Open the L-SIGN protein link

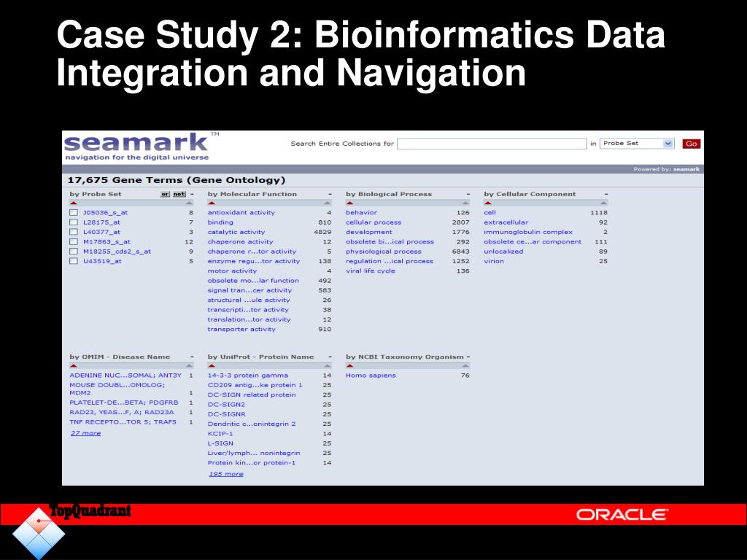[220, 444]
